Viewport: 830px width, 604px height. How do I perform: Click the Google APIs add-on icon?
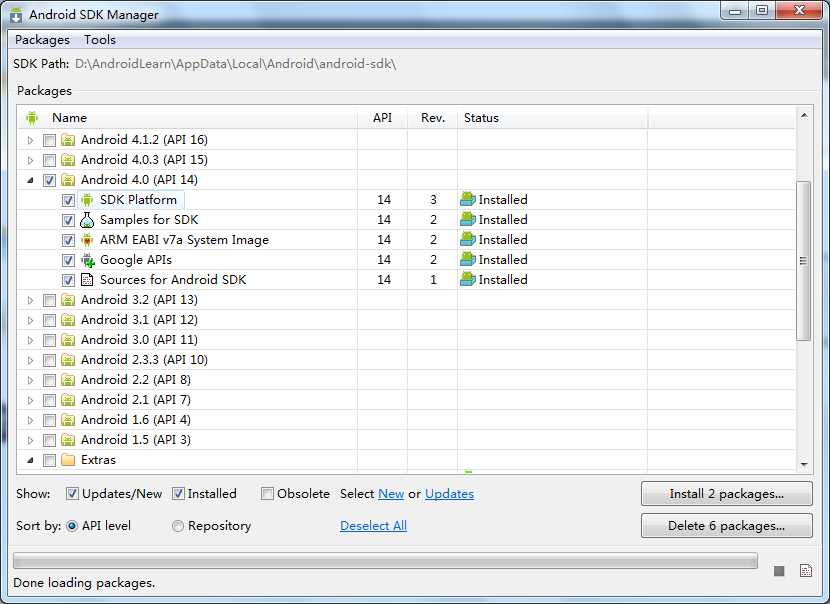(x=87, y=260)
